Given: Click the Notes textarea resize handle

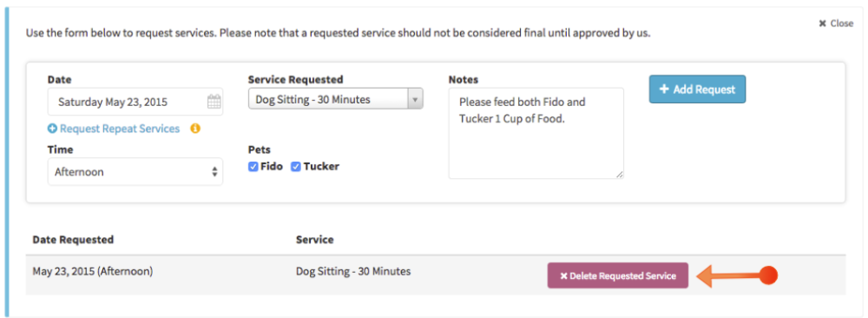Looking at the screenshot, I should click(619, 174).
